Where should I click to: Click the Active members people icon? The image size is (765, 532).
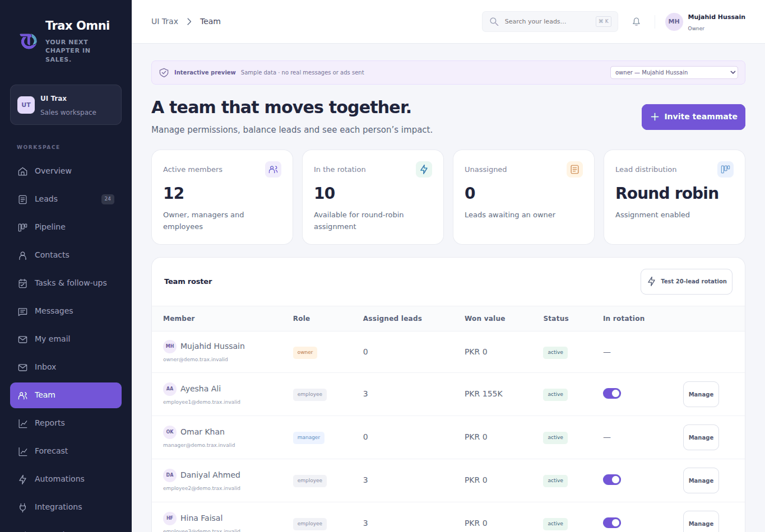[x=273, y=169]
